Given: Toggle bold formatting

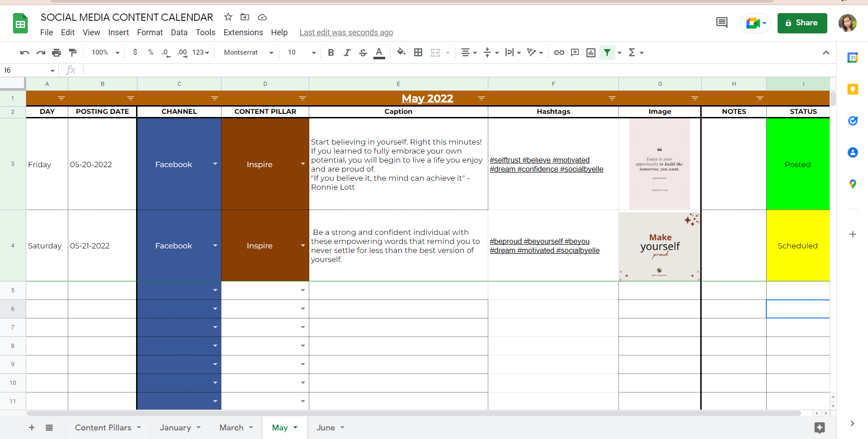Looking at the screenshot, I should 331,53.
